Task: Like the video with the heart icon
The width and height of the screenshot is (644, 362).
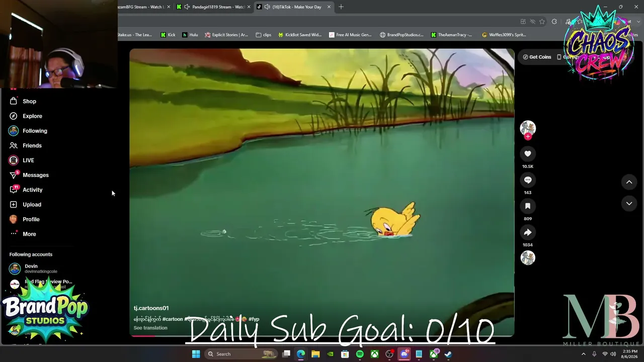Action: click(x=528, y=154)
